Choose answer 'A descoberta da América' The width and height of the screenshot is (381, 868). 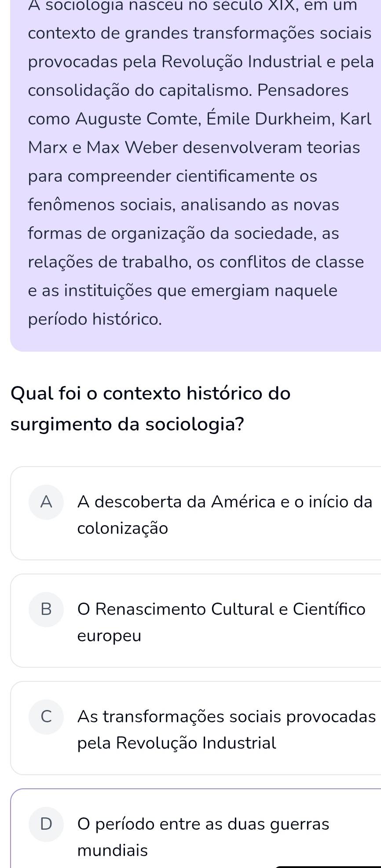[224, 502]
